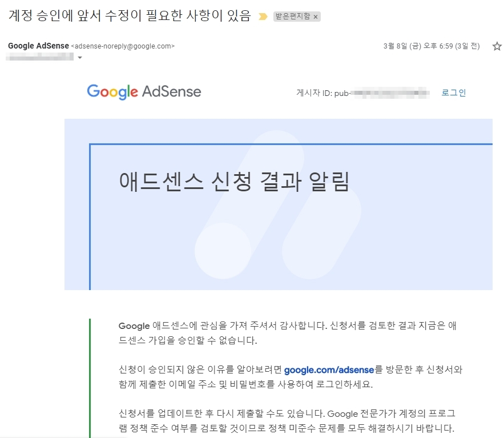Click sender name Google AdSense

point(39,46)
